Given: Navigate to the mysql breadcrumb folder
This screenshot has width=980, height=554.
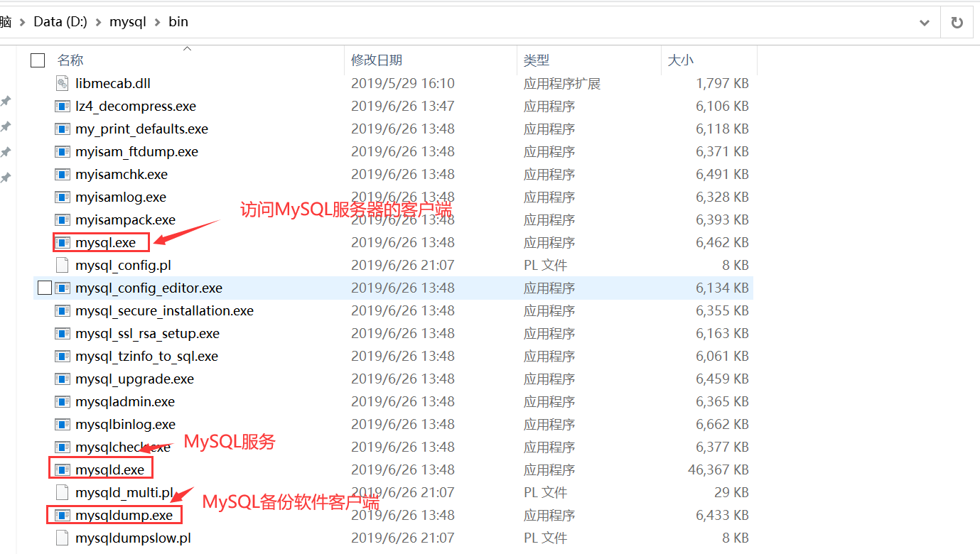Looking at the screenshot, I should click(x=127, y=22).
